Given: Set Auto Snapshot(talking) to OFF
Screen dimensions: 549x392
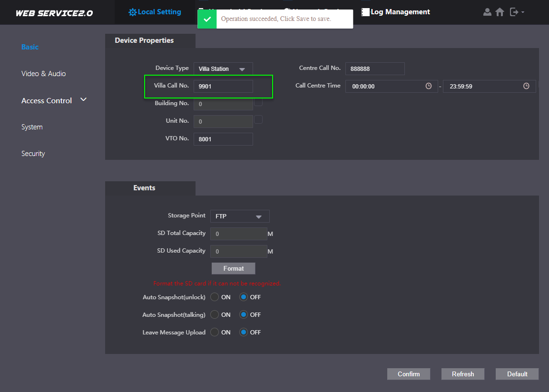Looking at the screenshot, I should pos(244,314).
